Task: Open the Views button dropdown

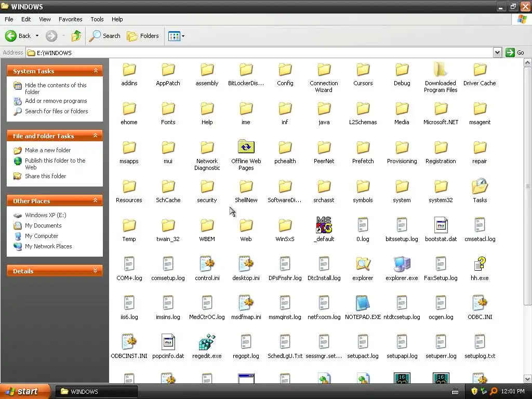Action: 177,36
